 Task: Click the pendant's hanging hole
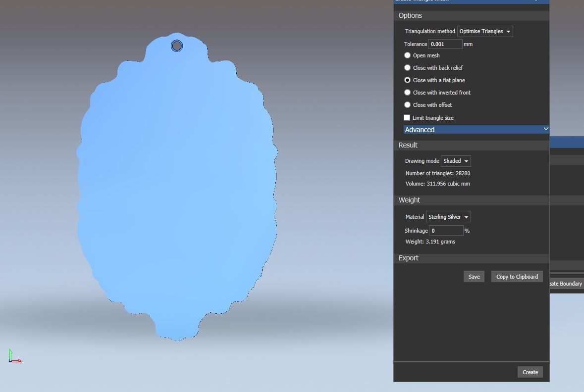176,46
